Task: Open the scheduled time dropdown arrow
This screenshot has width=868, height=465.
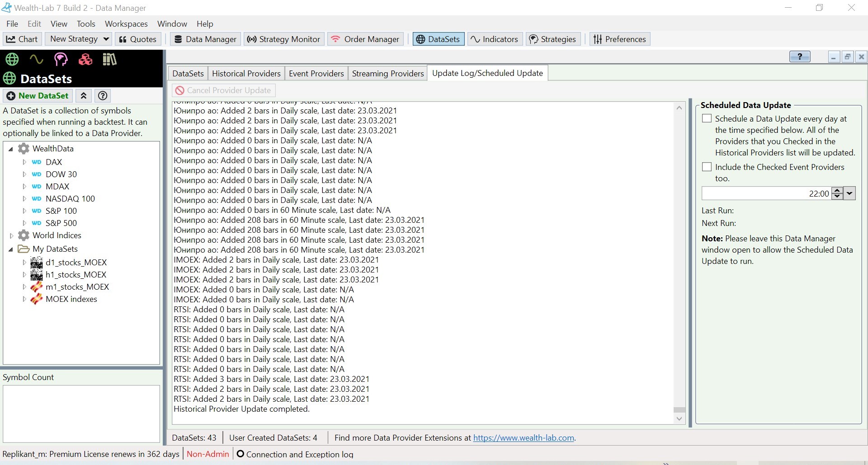Action: (850, 193)
